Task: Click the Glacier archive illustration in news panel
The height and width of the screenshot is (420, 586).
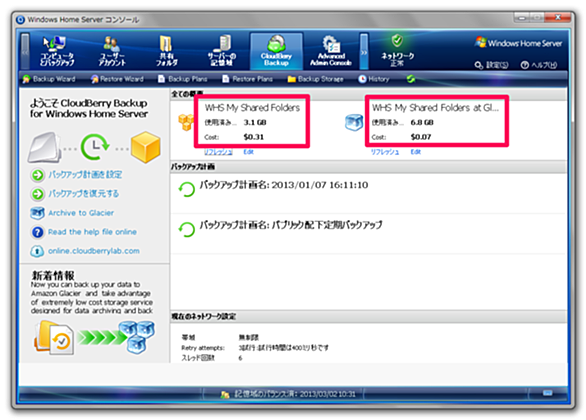Action: pos(95,338)
